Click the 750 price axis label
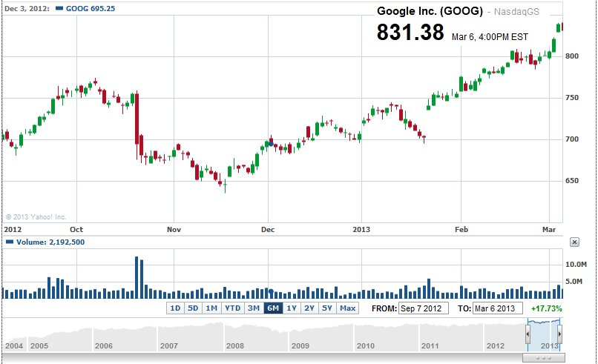Viewport: 598px width, 364px height. pyautogui.click(x=572, y=98)
